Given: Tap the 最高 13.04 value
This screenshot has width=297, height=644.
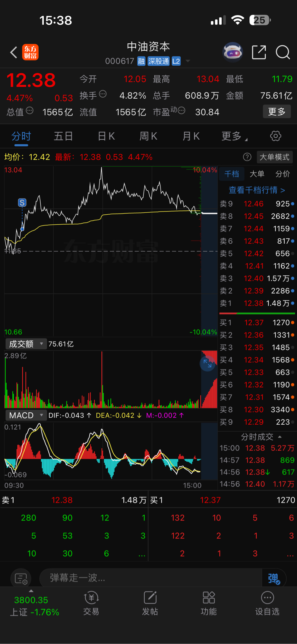Looking at the screenshot, I should [208, 79].
